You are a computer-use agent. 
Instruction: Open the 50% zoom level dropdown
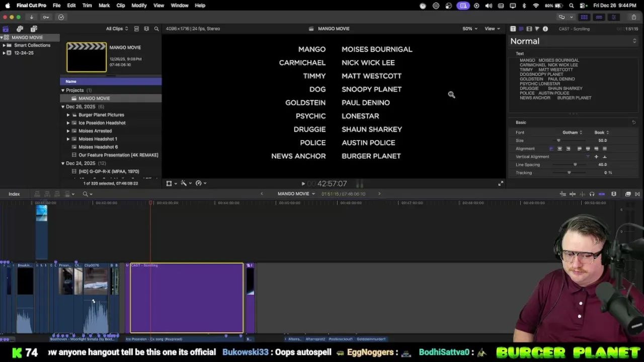(x=470, y=29)
